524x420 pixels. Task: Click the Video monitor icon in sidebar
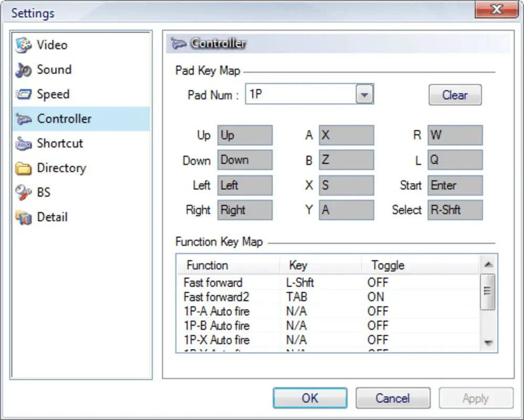tap(24, 46)
